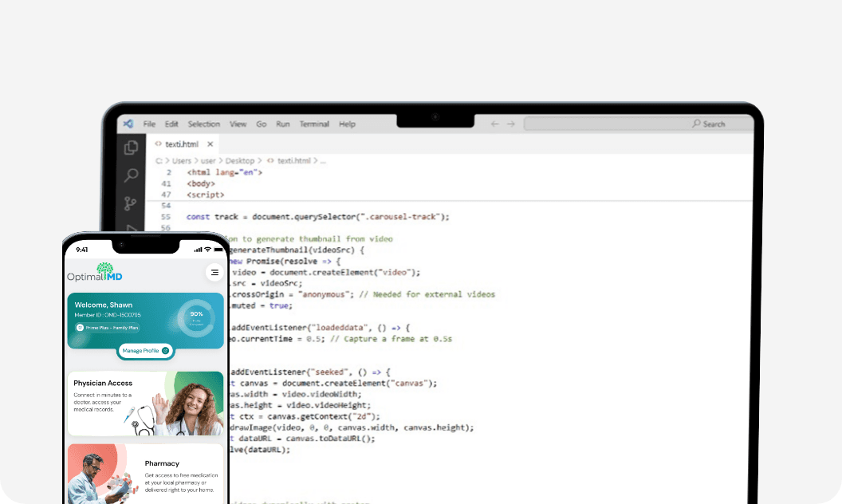Click the <html lang="en"> sticky line

click(225, 172)
